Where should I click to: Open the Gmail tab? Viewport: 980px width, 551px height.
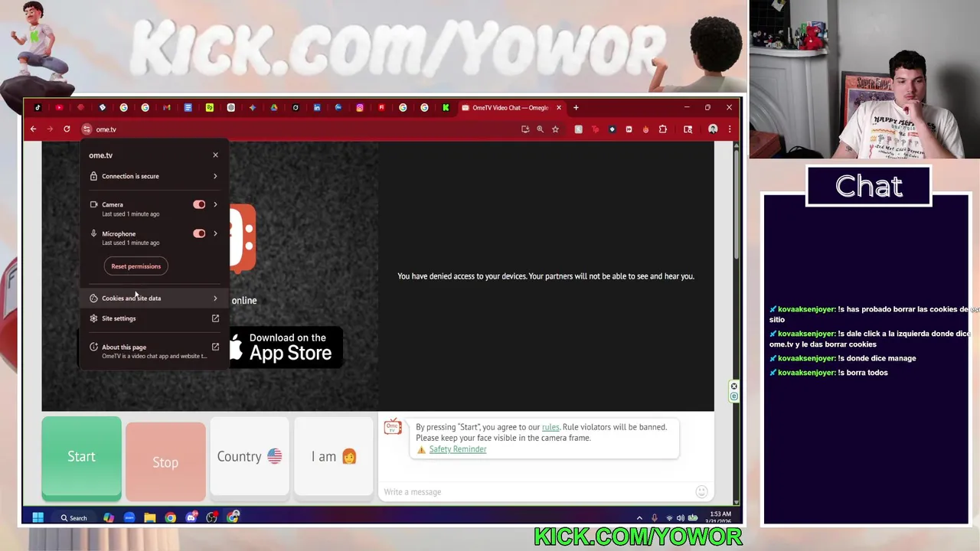(166, 108)
